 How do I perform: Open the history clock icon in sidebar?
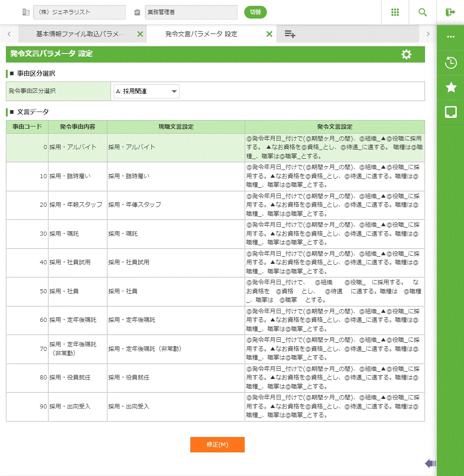450,63
